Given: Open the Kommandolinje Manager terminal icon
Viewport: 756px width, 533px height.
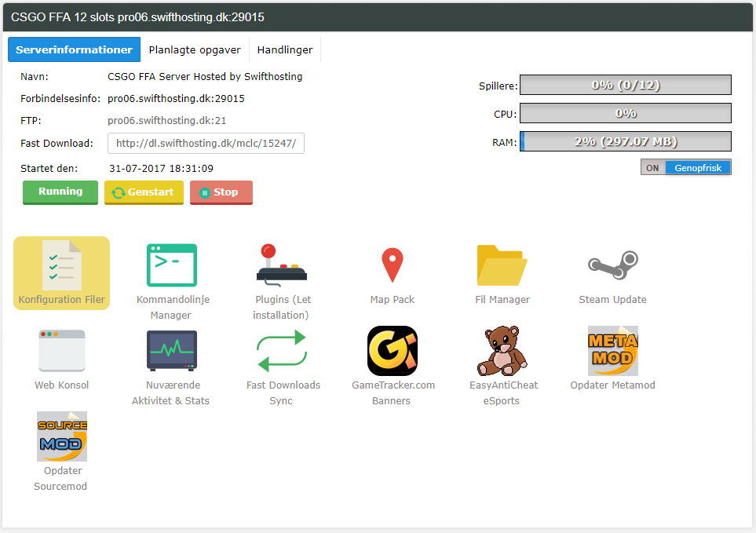Looking at the screenshot, I should [x=172, y=265].
